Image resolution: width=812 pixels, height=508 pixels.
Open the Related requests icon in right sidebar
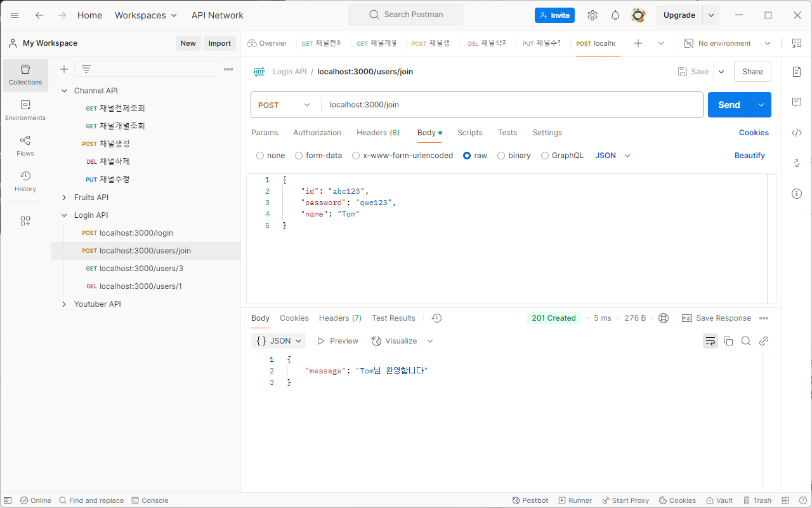(x=797, y=163)
